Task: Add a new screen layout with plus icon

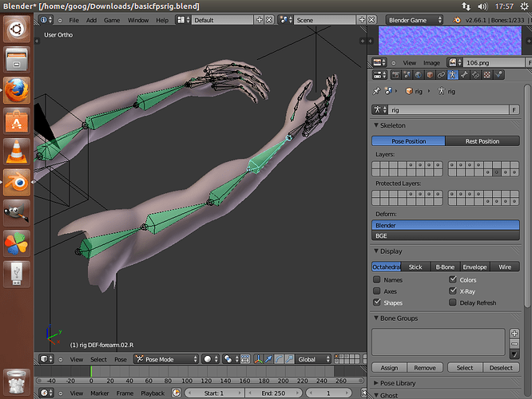Action: click(x=260, y=20)
